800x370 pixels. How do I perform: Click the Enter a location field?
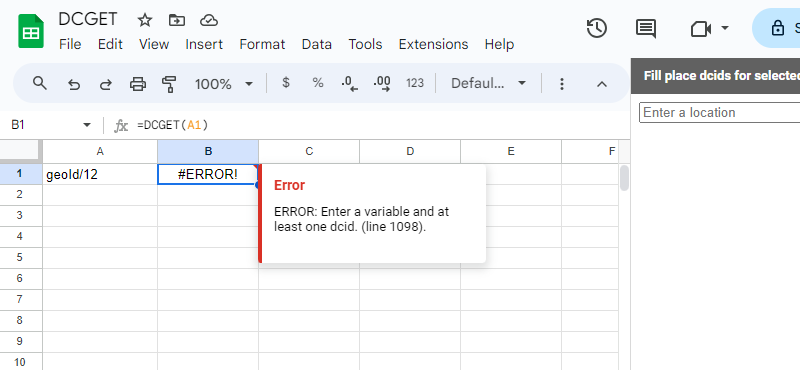719,112
